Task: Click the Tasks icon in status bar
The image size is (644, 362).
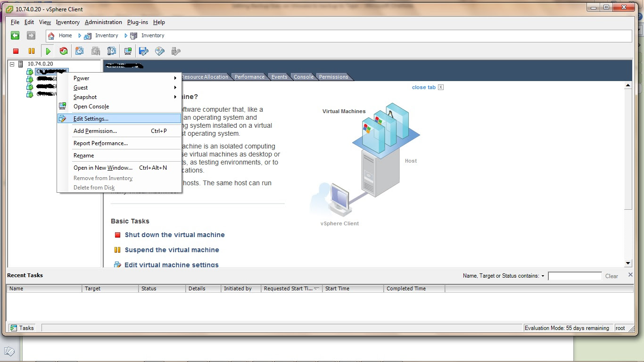Action: pos(14,328)
